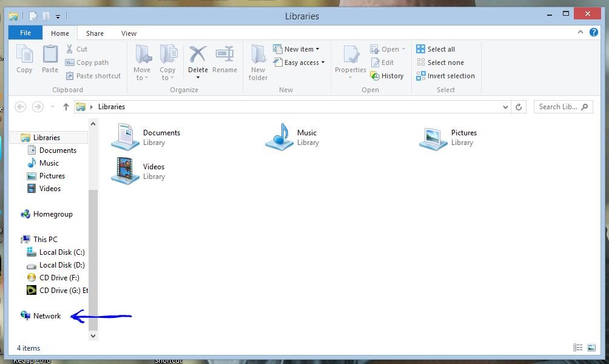
Task: Expand the address bar history dropdown
Action: coord(505,107)
